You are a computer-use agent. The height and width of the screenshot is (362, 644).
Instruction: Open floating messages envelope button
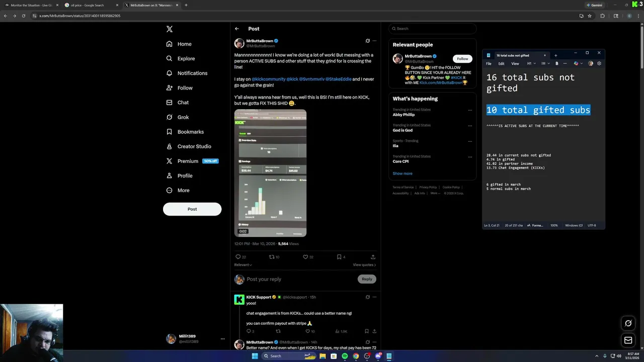[x=628, y=340]
